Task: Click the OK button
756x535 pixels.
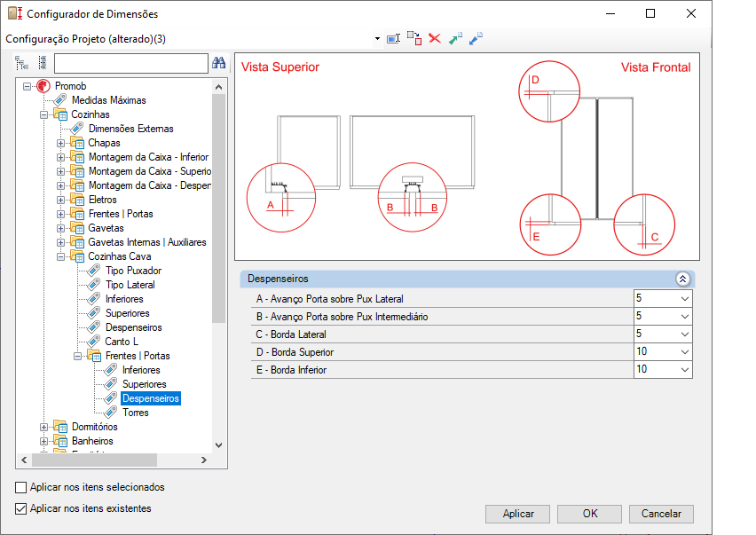Action: (x=590, y=514)
